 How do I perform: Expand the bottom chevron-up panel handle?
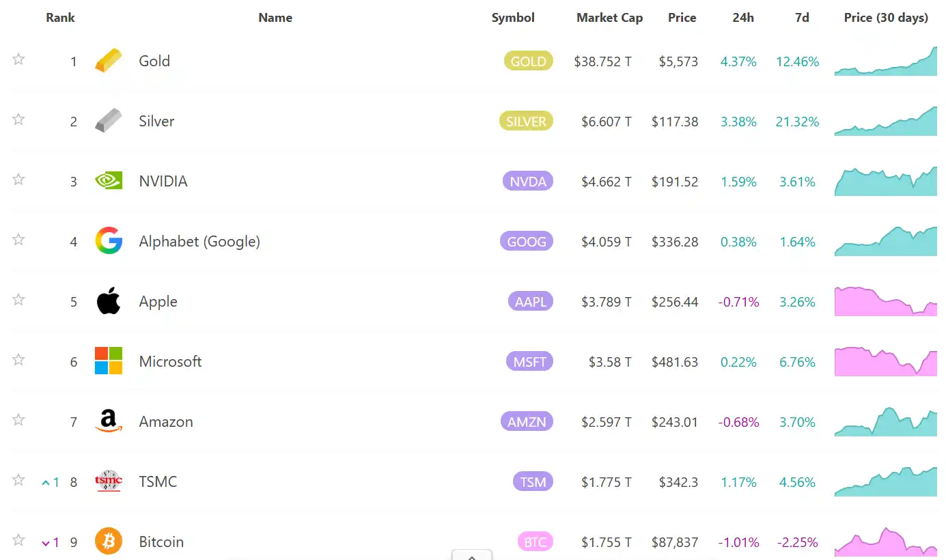point(471,555)
